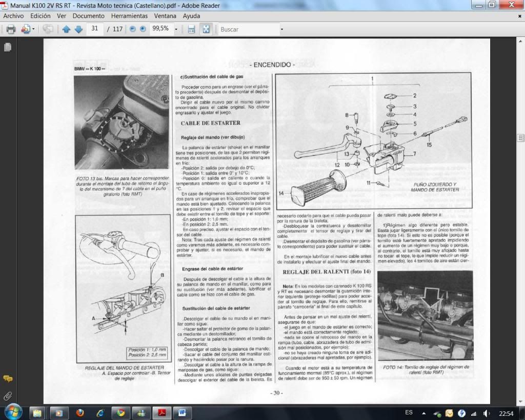The height and width of the screenshot is (420, 525).
Task: Open the Attachments paperclip panel
Action: 8,396
